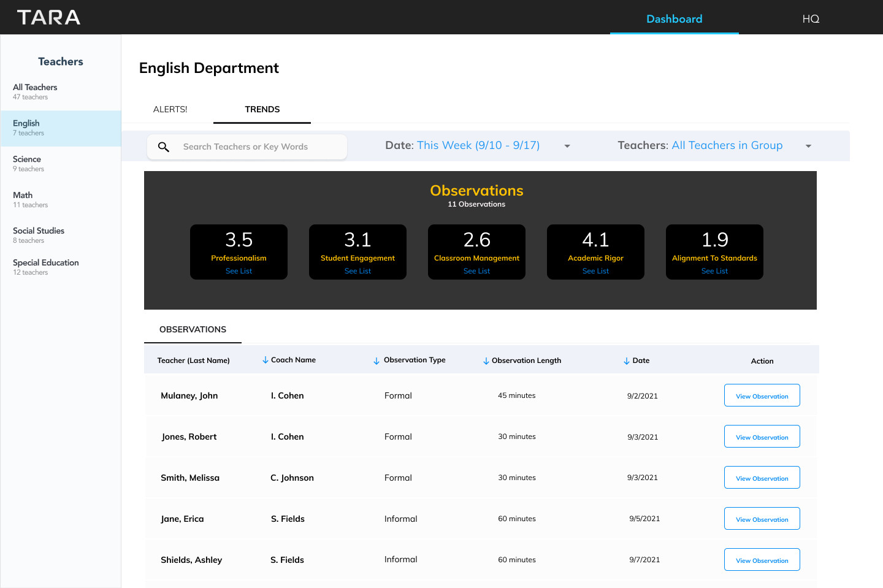View observation for Jane, Erica

click(762, 519)
